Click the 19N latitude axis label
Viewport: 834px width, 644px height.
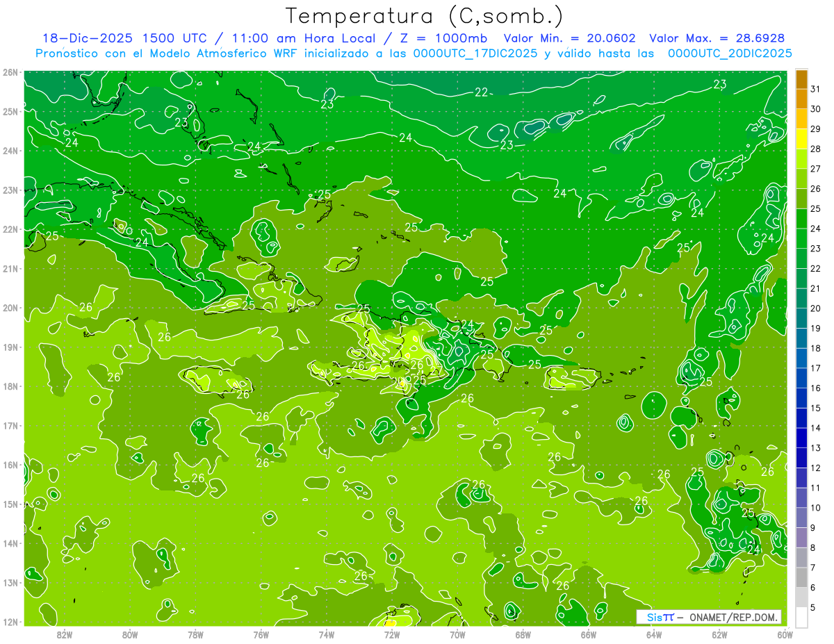tap(10, 347)
